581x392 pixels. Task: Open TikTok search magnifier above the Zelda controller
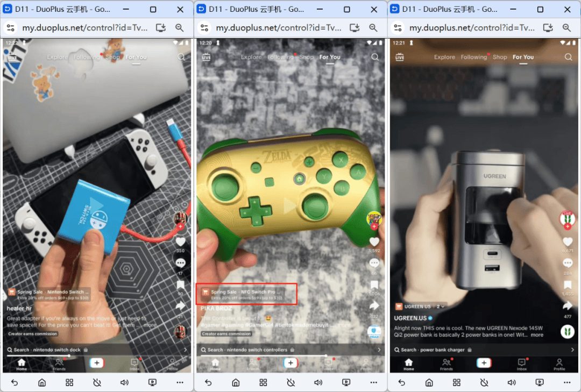pos(375,57)
